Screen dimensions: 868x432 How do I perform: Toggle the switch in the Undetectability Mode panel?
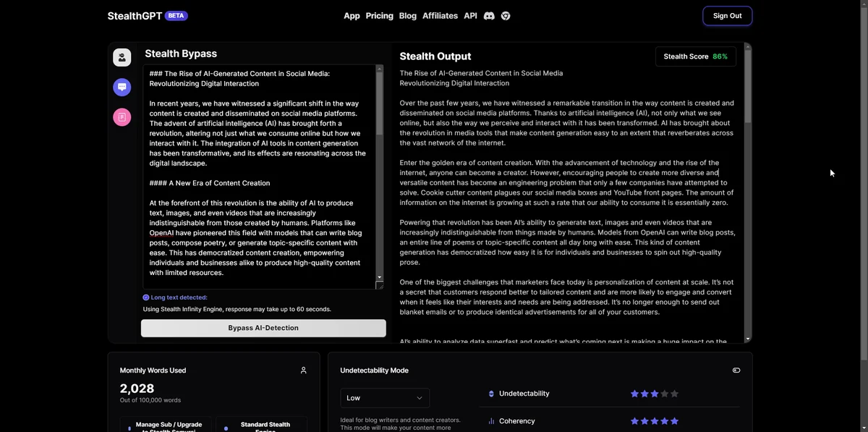coord(736,370)
